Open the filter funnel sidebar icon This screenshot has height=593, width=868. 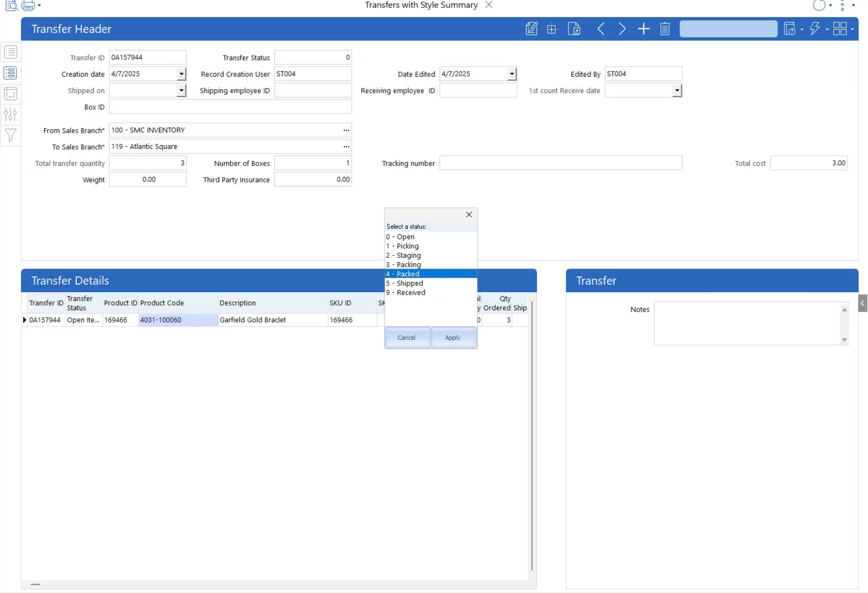[11, 136]
